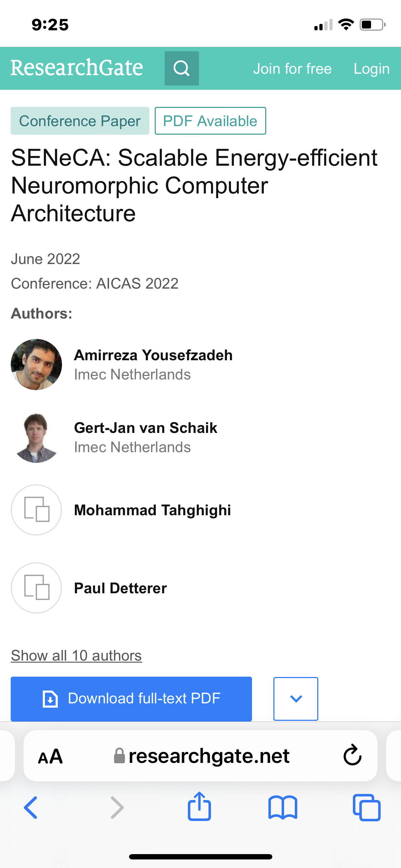
Task: Click Download full-text PDF button
Action: click(131, 698)
